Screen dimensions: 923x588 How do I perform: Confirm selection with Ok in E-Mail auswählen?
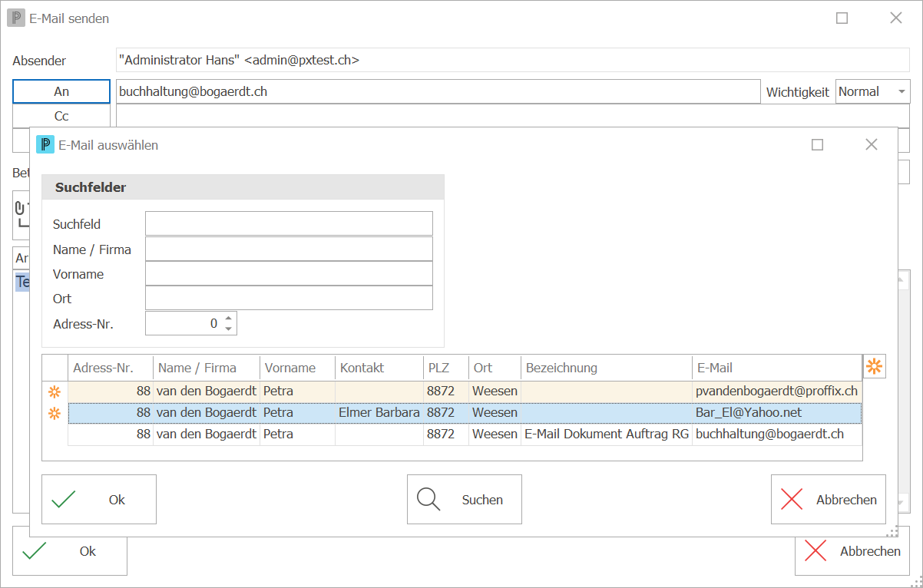(99, 500)
